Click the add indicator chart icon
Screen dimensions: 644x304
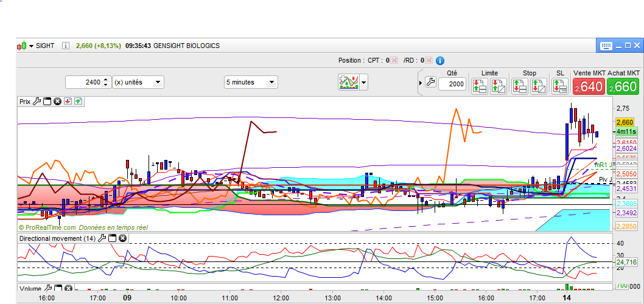pyautogui.click(x=348, y=82)
